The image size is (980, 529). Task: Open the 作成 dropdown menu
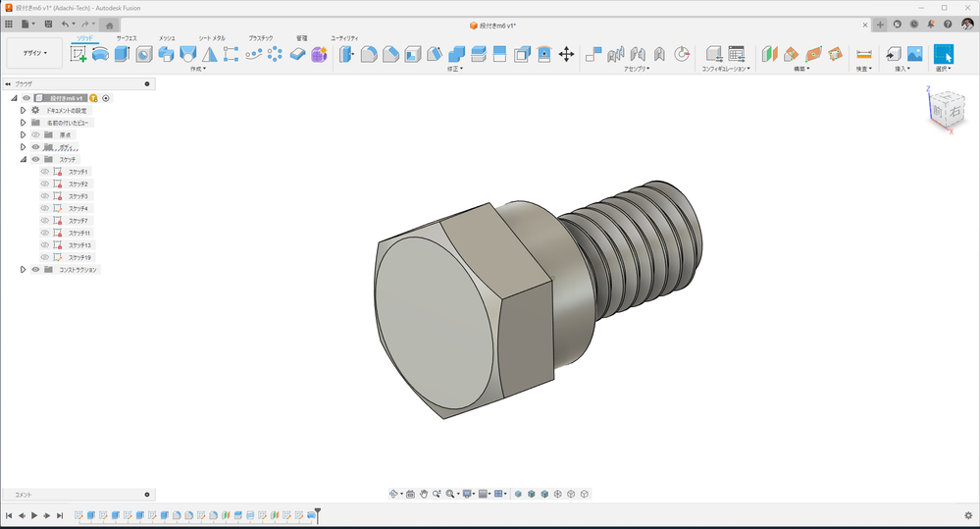coord(198,69)
